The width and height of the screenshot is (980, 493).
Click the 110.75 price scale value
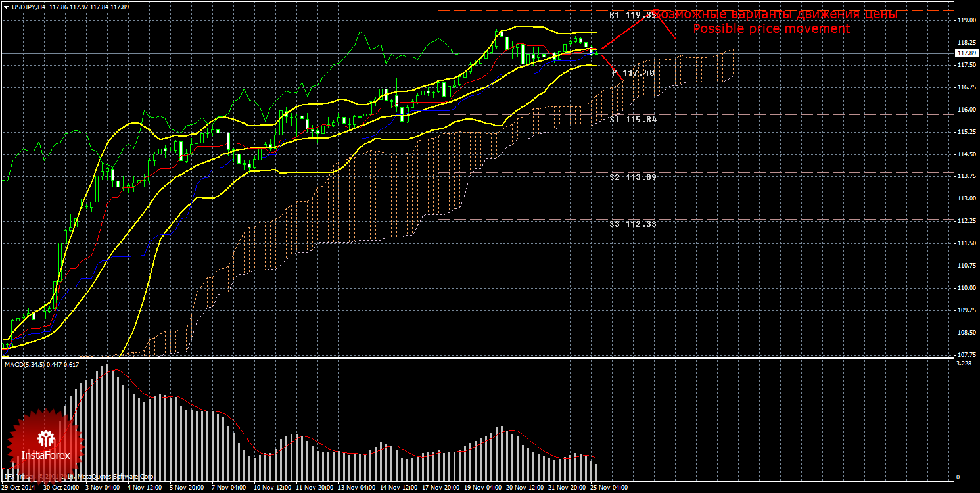(x=966, y=266)
